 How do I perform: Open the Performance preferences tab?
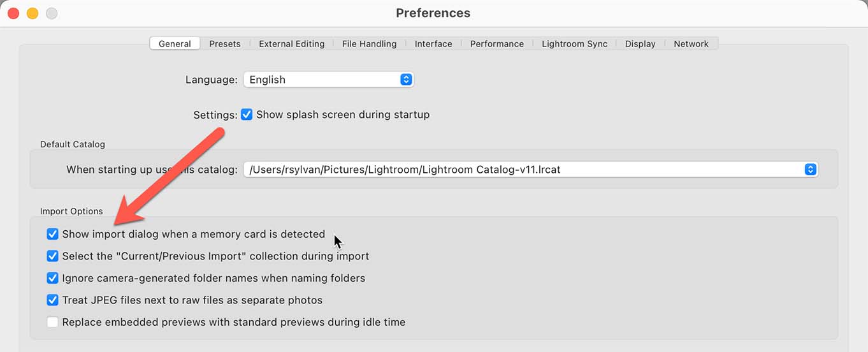496,44
